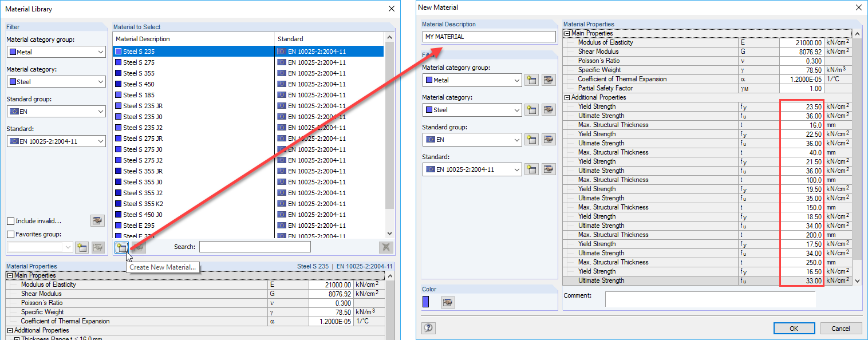The image size is (868, 340).
Task: Click the Create New Material icon in Material Library
Action: coord(121,247)
